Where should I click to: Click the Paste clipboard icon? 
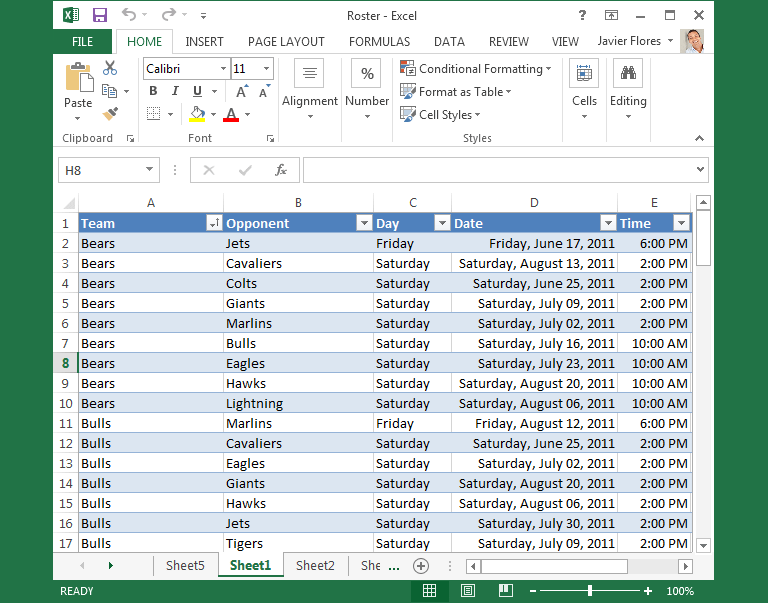(x=79, y=77)
